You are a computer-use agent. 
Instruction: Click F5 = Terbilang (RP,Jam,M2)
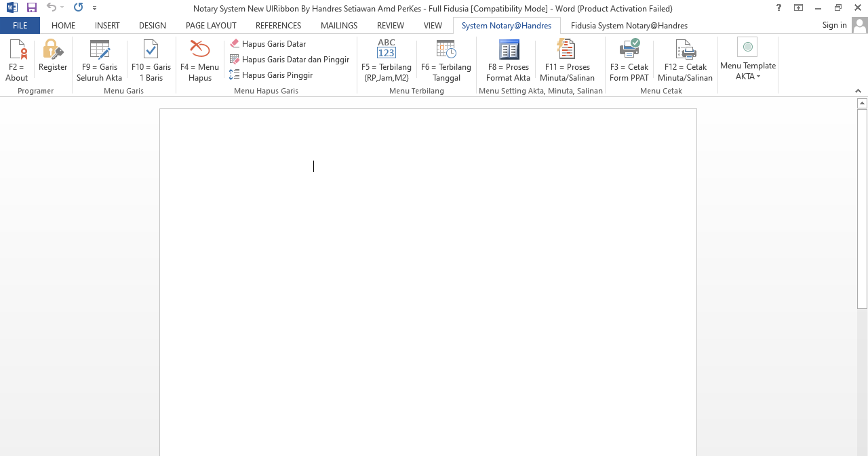pos(387,60)
